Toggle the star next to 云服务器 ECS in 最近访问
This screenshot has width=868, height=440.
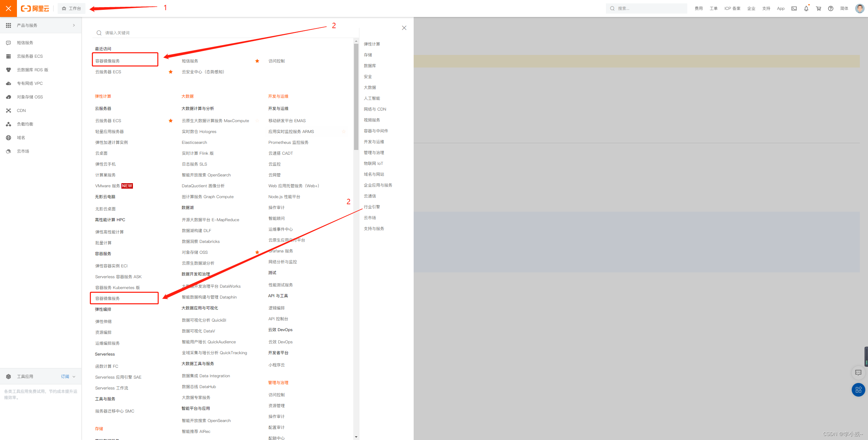pyautogui.click(x=171, y=72)
